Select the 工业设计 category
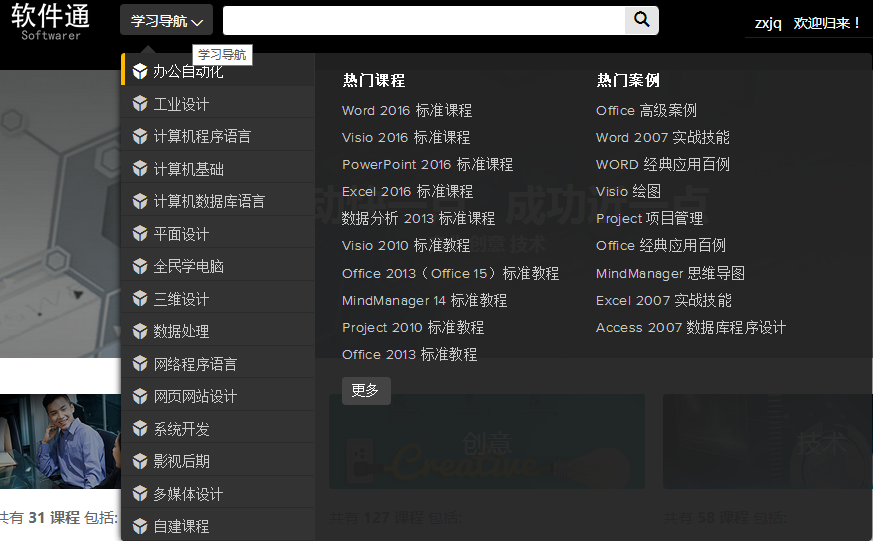 218,104
